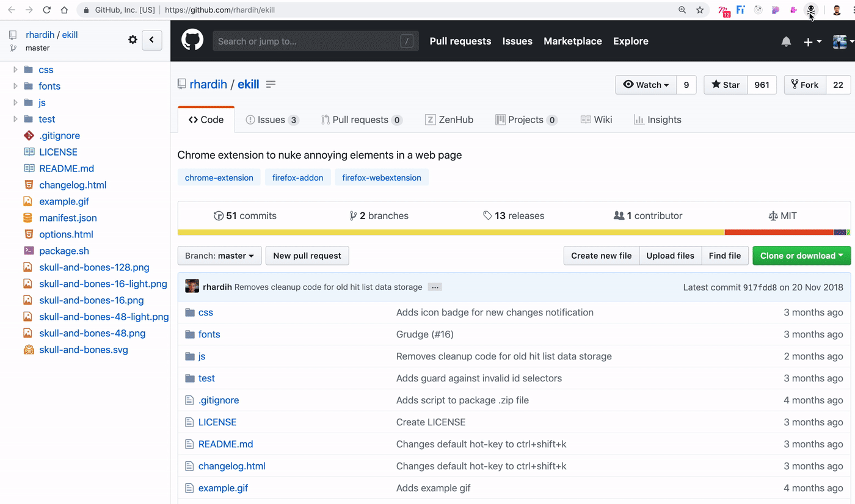Focus the Search or jump to field

316,41
